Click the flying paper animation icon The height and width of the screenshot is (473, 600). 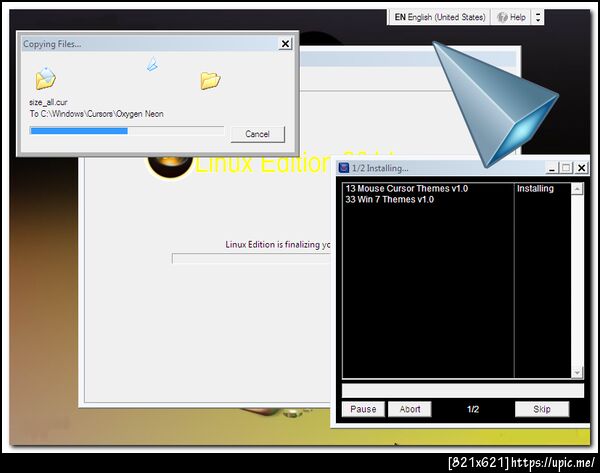tap(152, 64)
